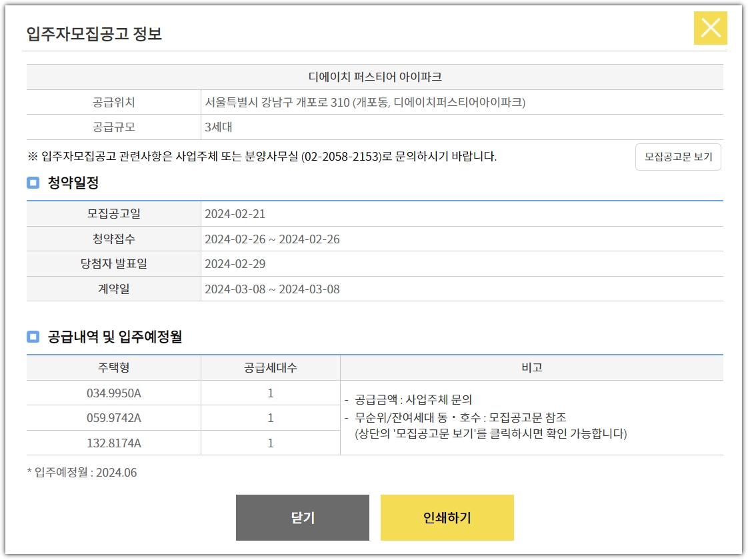Click the 당첨자 발표일 date 2024-02-29

tap(235, 263)
